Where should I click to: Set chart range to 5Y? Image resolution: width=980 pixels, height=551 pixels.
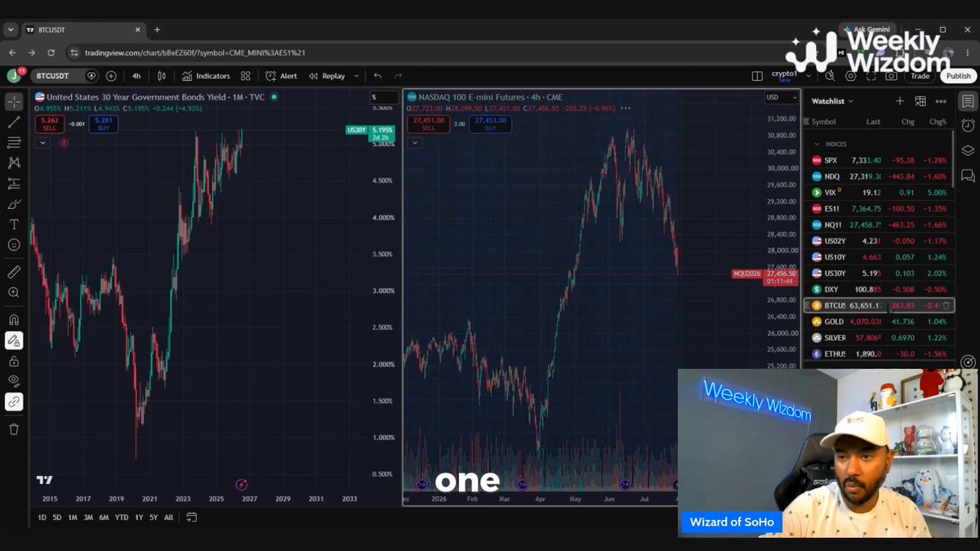click(x=154, y=518)
